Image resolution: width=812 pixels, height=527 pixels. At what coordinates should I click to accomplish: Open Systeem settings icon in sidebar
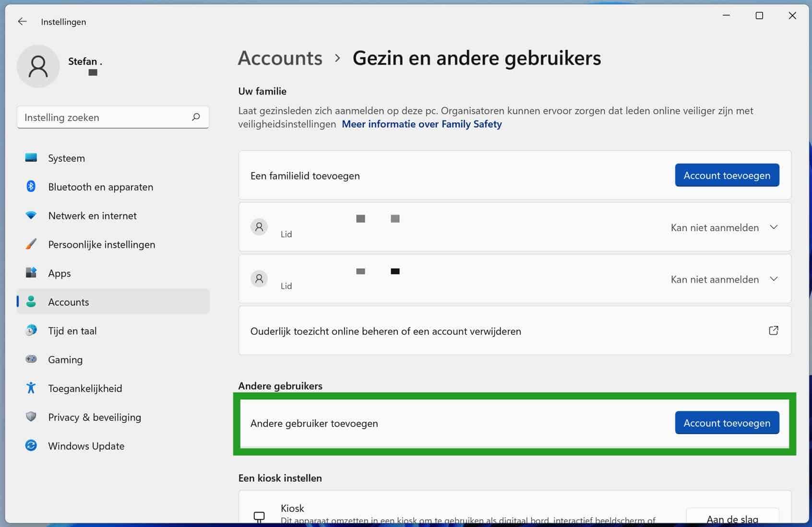click(x=31, y=158)
